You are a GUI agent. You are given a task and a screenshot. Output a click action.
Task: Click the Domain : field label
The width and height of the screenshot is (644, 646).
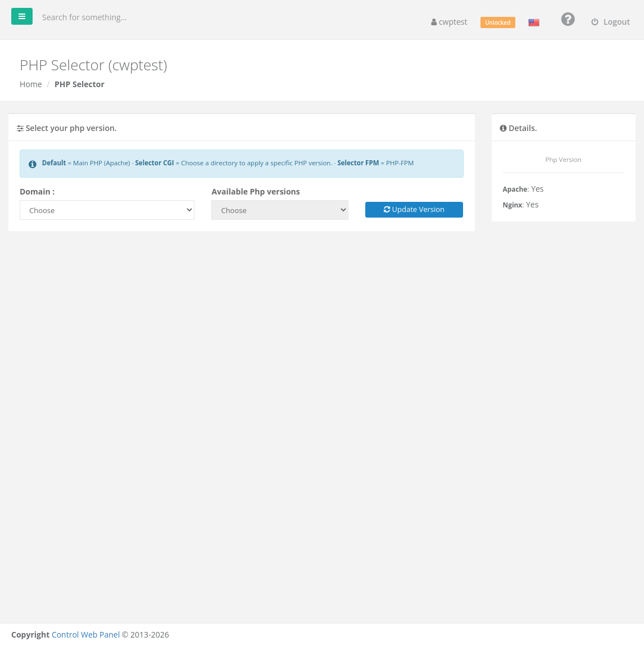tap(37, 192)
